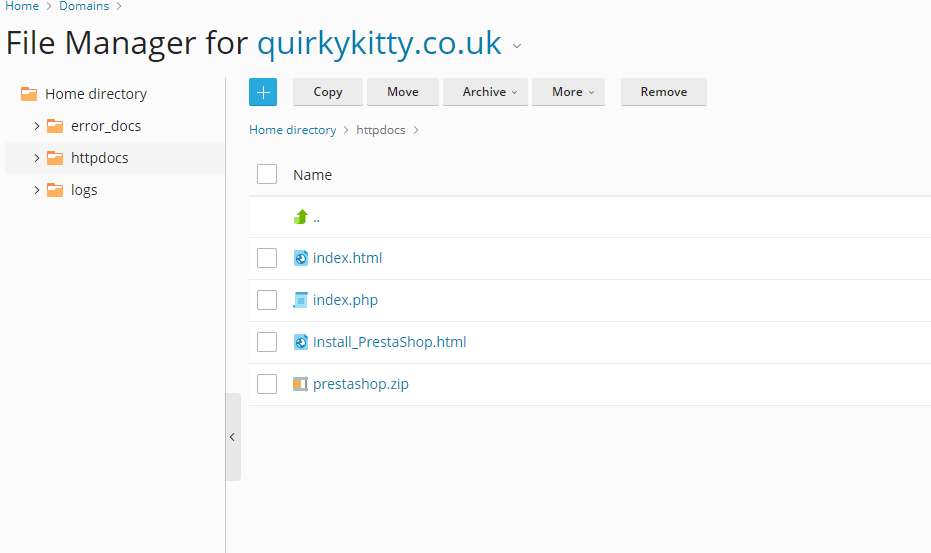The image size is (931, 553).
Task: Click the prestashop.zip archive icon
Action: pos(301,384)
